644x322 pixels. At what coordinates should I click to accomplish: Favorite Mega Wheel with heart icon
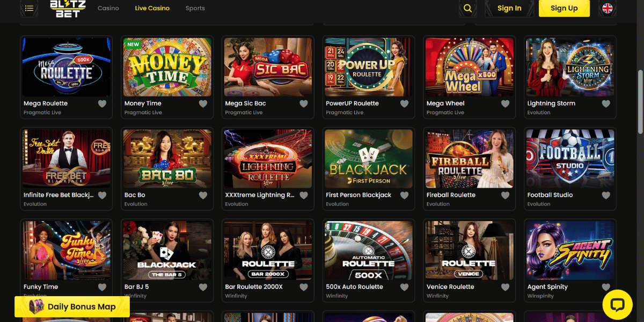(x=505, y=104)
